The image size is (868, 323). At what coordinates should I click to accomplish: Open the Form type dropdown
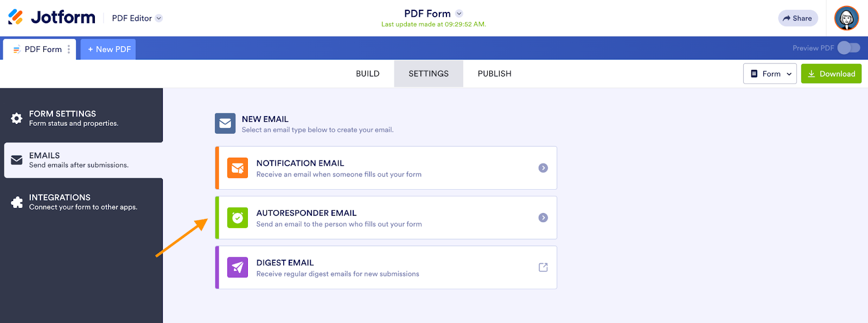point(770,74)
